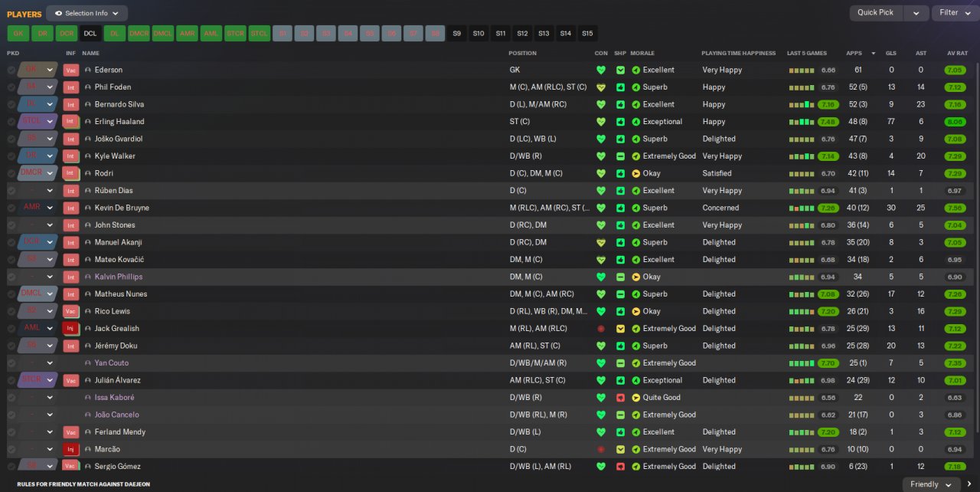Image resolution: width=980 pixels, height=492 pixels.
Task: Click Jack Grealish's red condition icon
Action: (601, 329)
